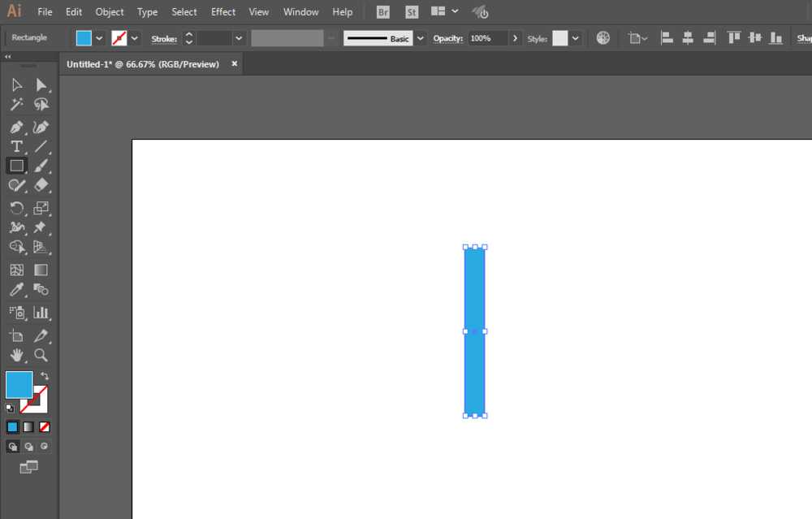This screenshot has width=812, height=519.
Task: Open the Object menu
Action: pyautogui.click(x=110, y=12)
